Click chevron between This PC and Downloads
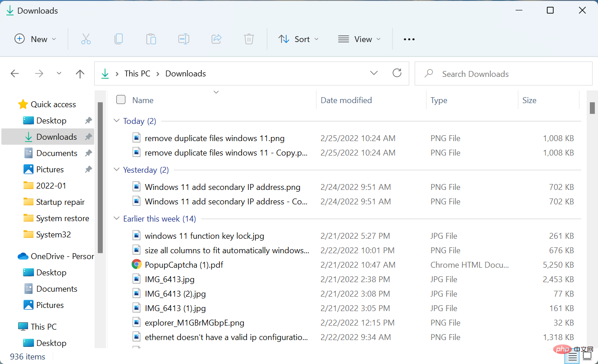The width and height of the screenshot is (598, 364). 158,74
